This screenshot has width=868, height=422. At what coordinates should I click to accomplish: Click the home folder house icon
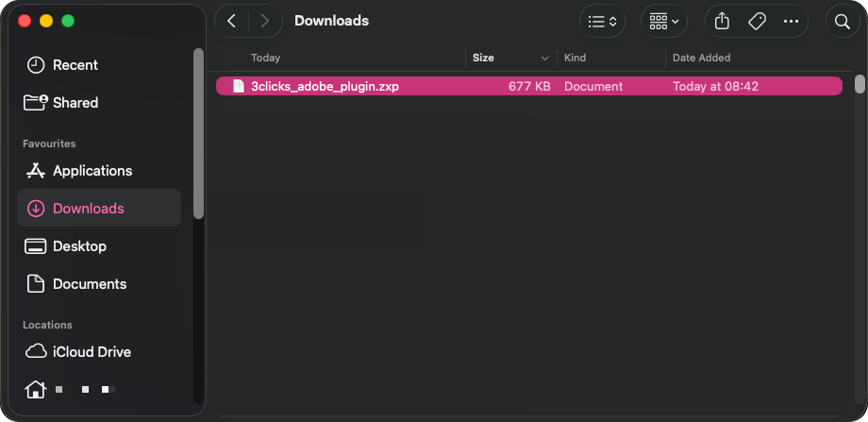pos(36,389)
